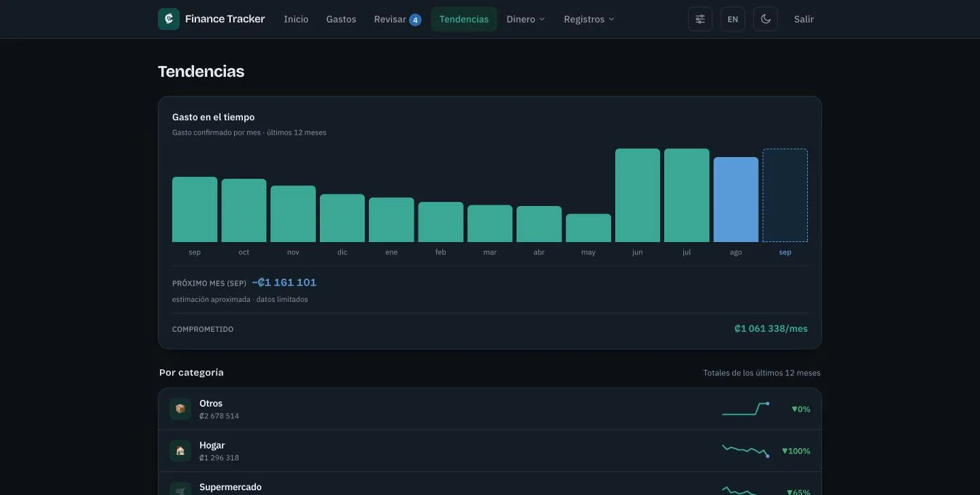Select the Tendencias tab

coord(464,19)
